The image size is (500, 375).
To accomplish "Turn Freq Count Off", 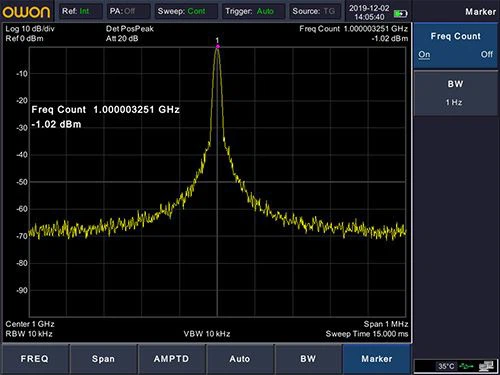I will click(487, 54).
